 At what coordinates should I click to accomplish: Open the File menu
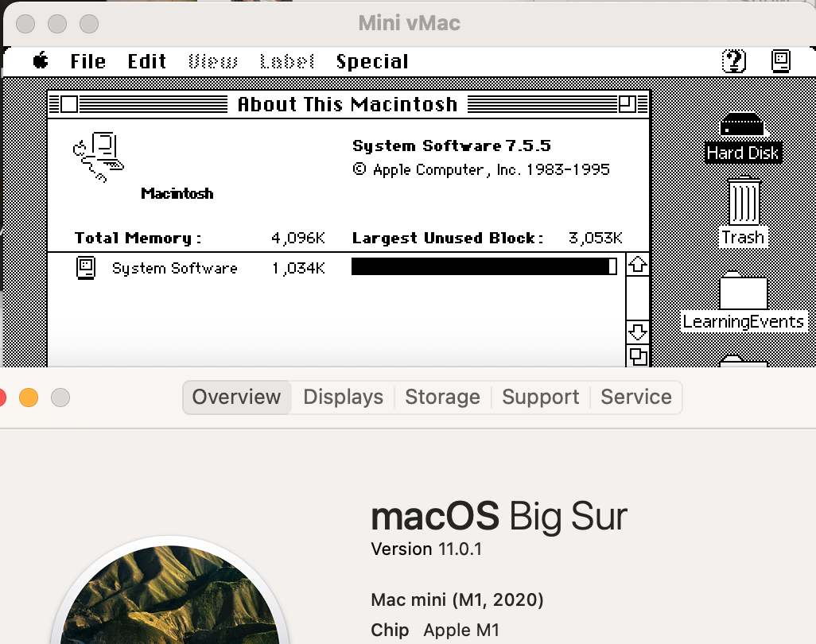(x=88, y=61)
